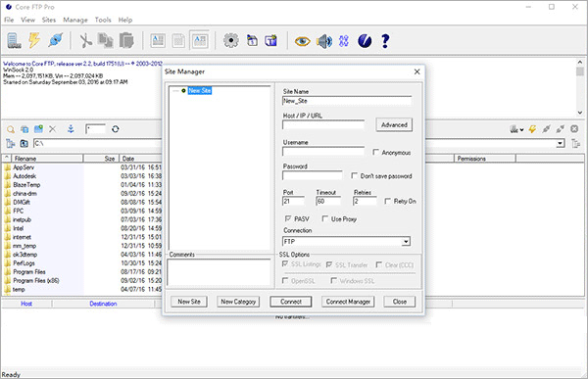Open help via the question mark icon

(385, 41)
